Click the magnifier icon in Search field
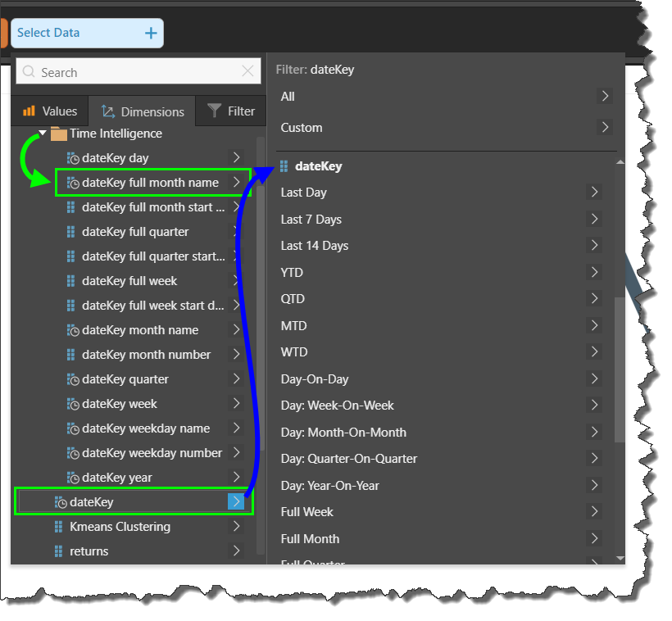This screenshot has width=672, height=621. [x=29, y=71]
